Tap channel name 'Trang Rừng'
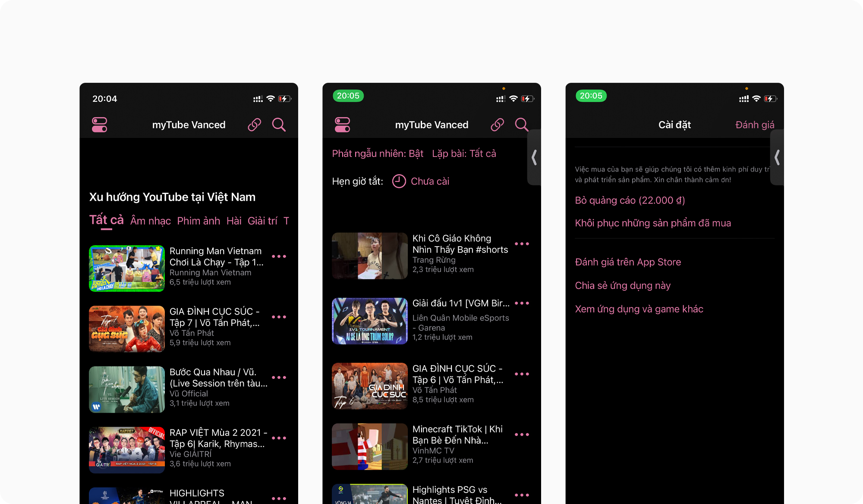The height and width of the screenshot is (504, 863). tap(434, 260)
